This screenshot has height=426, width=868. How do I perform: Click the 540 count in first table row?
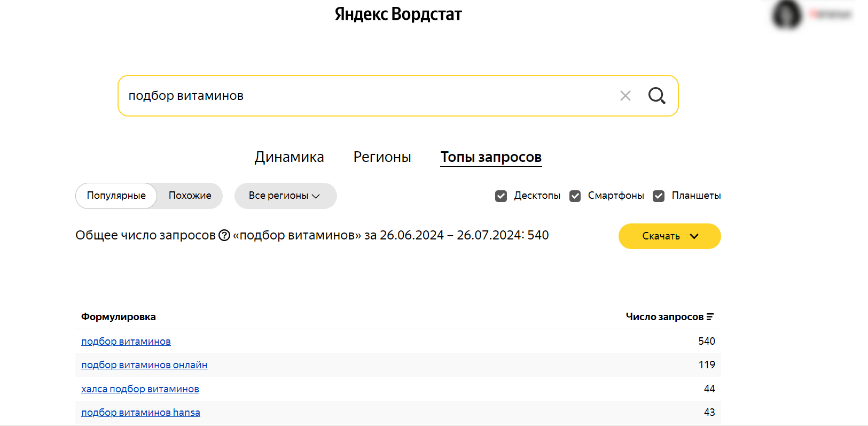click(x=707, y=342)
